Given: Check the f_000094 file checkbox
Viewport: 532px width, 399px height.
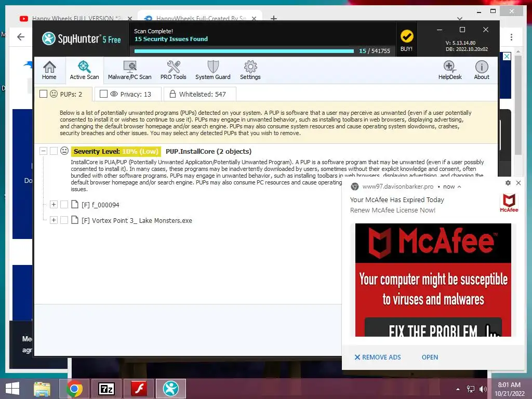Looking at the screenshot, I should coord(64,205).
